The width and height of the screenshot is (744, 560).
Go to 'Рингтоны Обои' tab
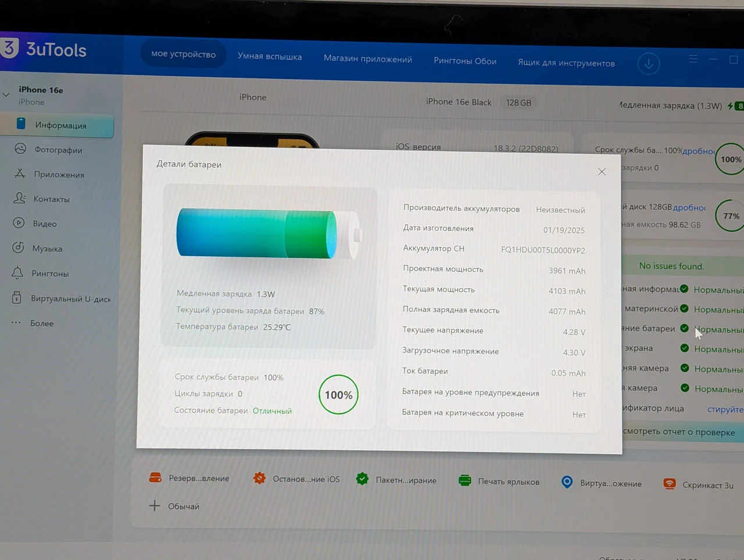pyautogui.click(x=465, y=60)
